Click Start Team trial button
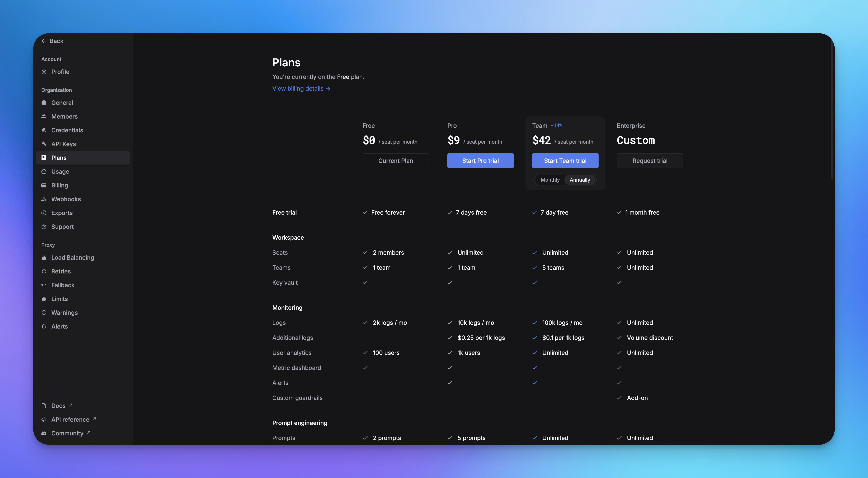Image resolution: width=868 pixels, height=478 pixels. coord(565,161)
